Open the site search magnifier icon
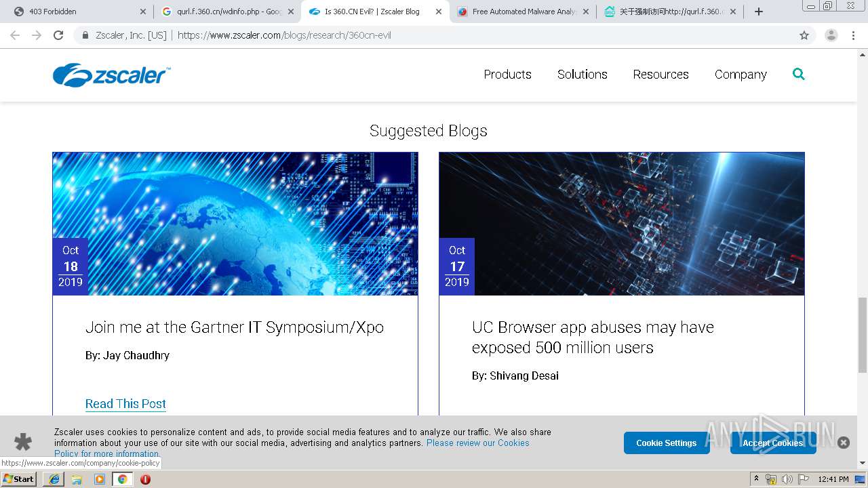Viewport: 868px width, 488px height. coord(799,74)
